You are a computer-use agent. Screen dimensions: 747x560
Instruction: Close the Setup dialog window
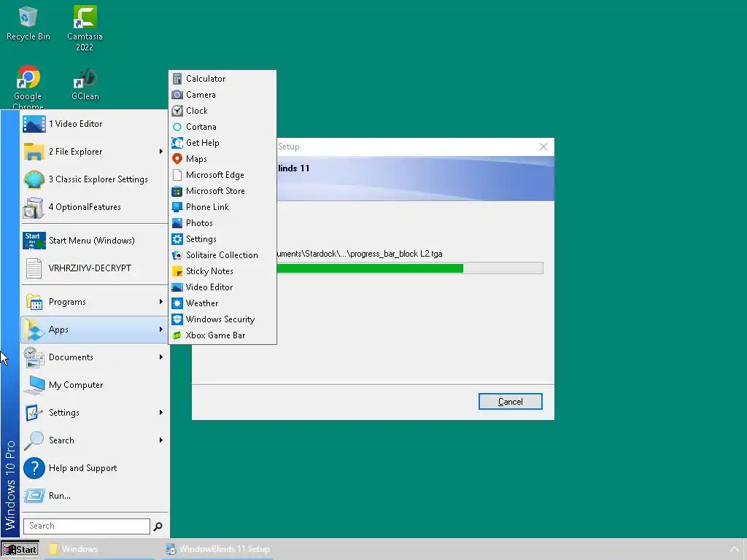[543, 147]
